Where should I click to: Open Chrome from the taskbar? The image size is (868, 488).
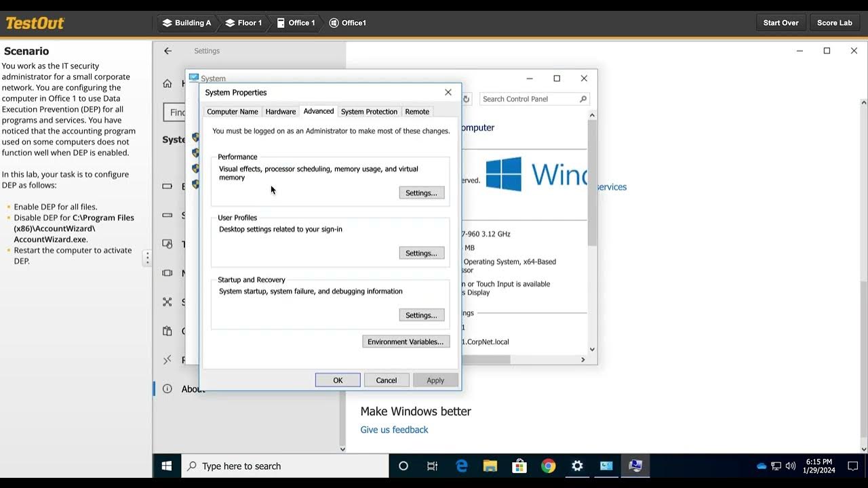(549, 466)
